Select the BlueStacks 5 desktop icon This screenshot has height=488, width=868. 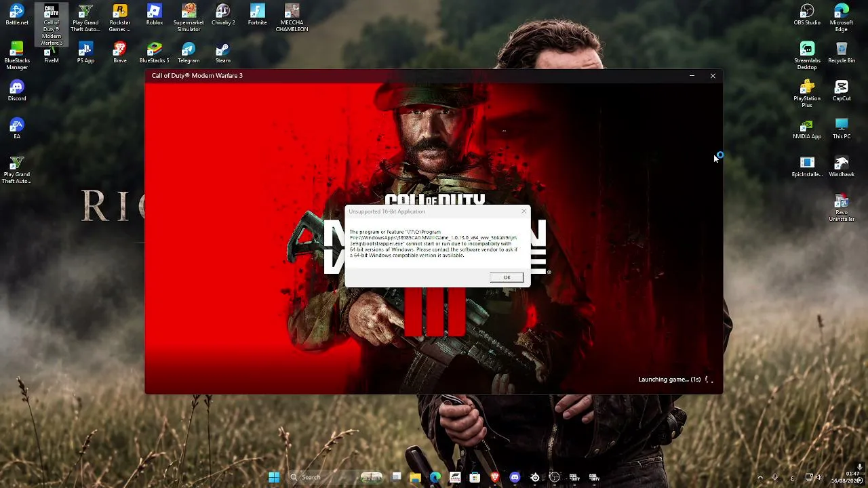point(155,53)
